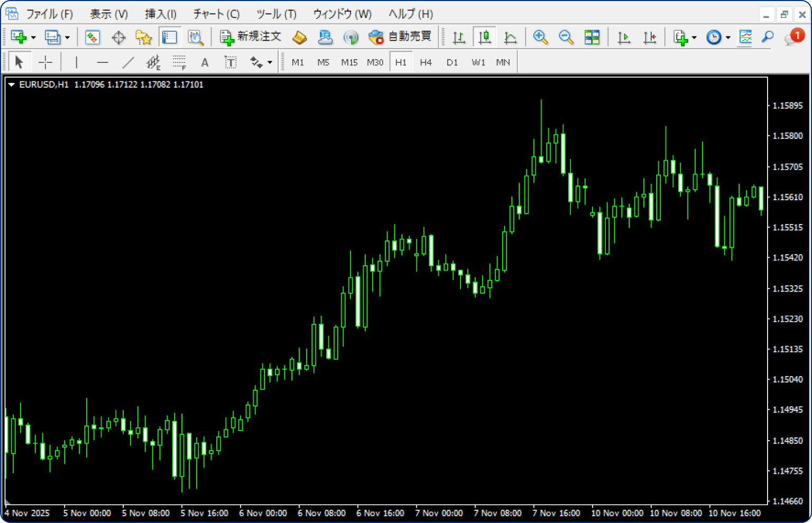
Task: Expand the new chart dropdown arrow
Action: click(33, 38)
